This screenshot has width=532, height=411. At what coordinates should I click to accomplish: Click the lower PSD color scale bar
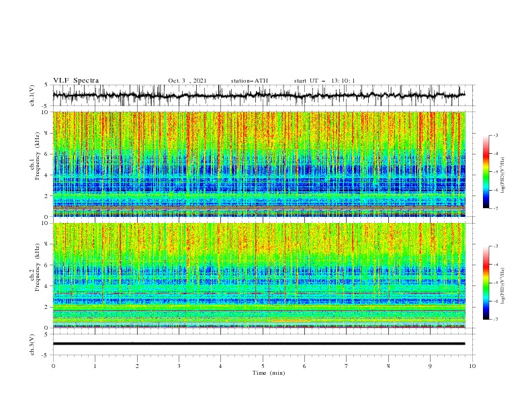[x=486, y=283]
